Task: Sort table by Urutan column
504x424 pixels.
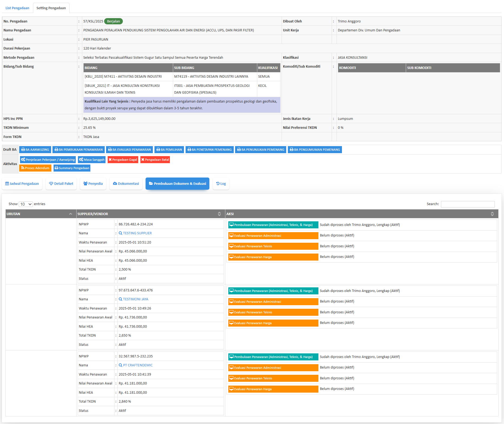Action: coord(41,214)
